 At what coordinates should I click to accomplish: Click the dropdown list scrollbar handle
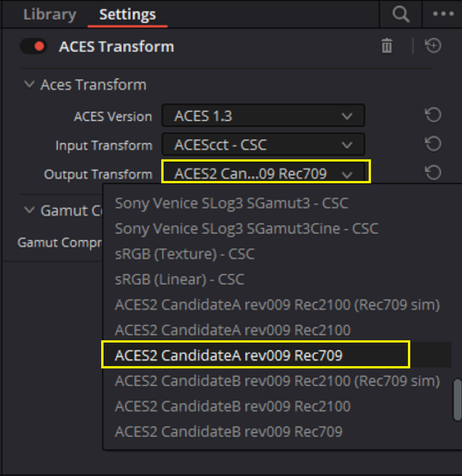pyautogui.click(x=457, y=399)
